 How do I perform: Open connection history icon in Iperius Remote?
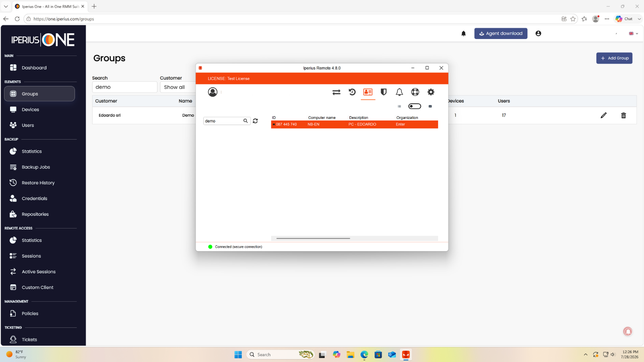tap(352, 92)
